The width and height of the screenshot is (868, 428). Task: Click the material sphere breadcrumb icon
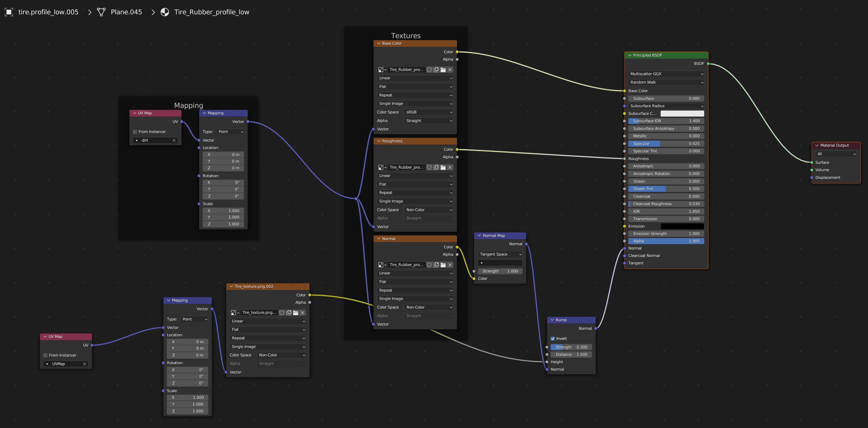(x=165, y=12)
